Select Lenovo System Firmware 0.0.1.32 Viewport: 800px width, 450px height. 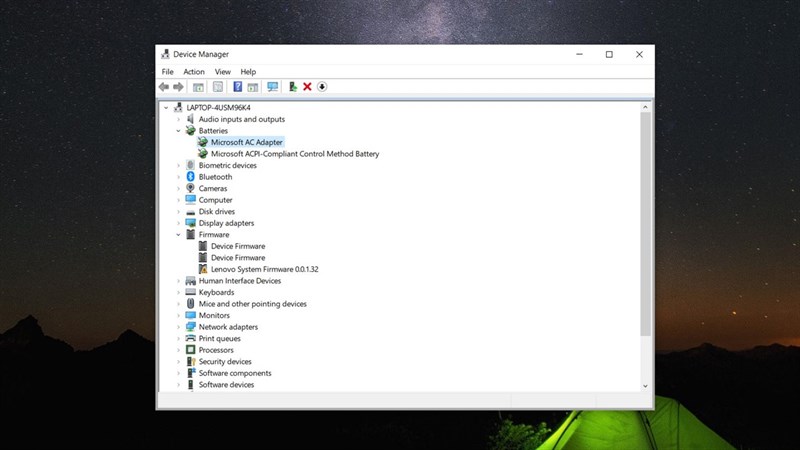point(264,269)
